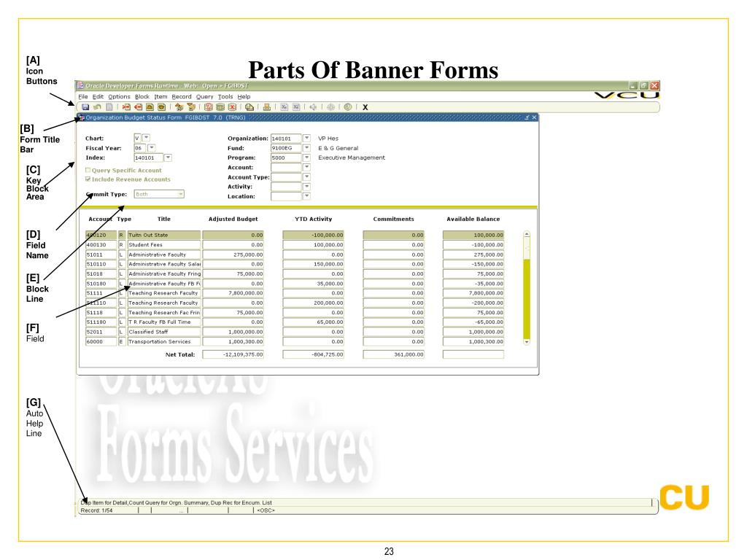Viewport: 747px width, 560px height.
Task: Select the Classified Staff title cell
Action: 164,332
